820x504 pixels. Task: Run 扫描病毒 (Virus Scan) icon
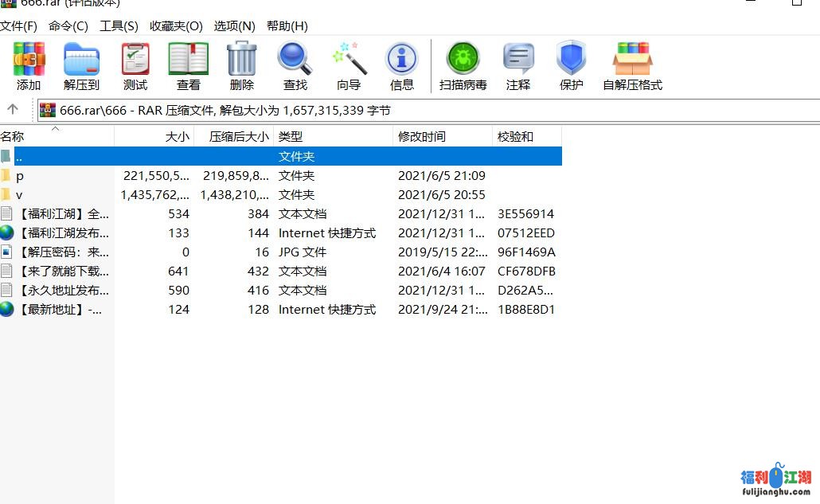click(x=463, y=60)
